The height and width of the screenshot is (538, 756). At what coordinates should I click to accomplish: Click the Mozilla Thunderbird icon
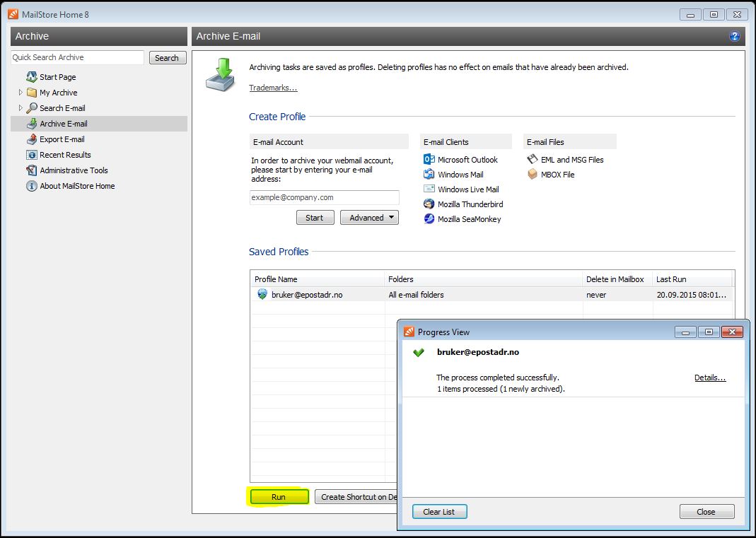[x=429, y=204]
